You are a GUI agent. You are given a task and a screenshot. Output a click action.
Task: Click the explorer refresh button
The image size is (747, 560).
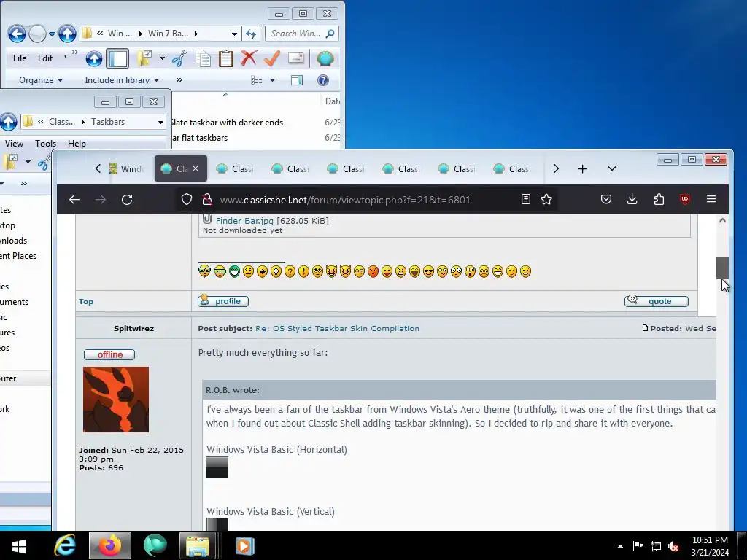pos(251,34)
